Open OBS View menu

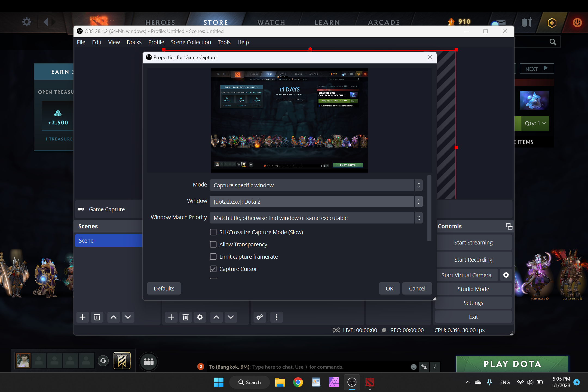click(x=114, y=42)
